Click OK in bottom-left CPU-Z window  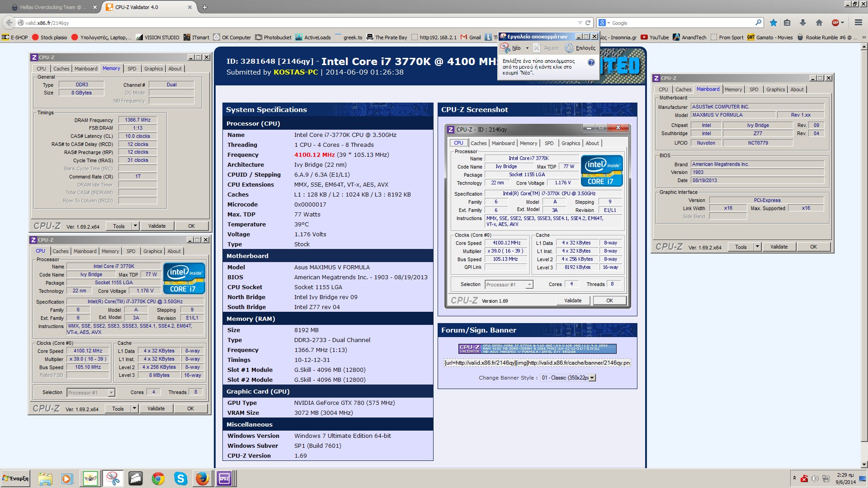(x=190, y=408)
